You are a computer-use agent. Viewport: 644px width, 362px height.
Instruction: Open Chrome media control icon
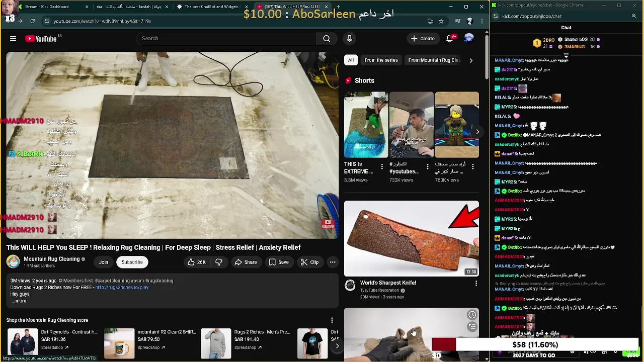(457, 21)
